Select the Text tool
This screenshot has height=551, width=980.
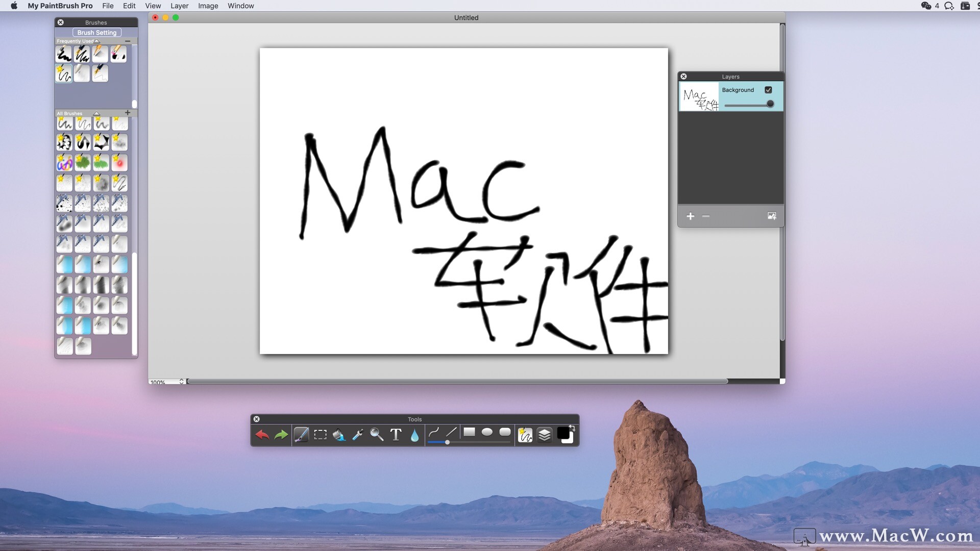coord(396,435)
